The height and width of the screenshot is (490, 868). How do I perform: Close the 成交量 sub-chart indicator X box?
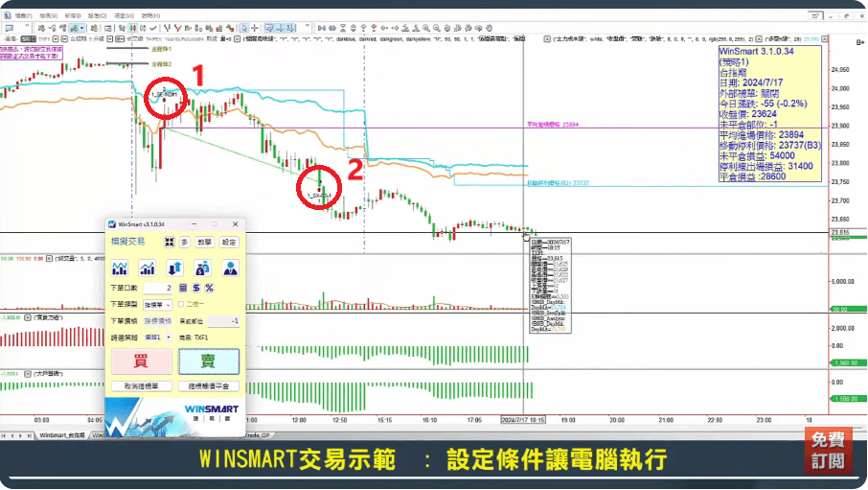coord(49,258)
